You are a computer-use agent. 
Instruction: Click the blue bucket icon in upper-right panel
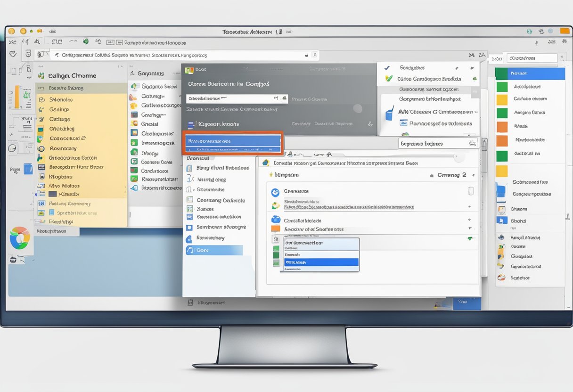[390, 113]
